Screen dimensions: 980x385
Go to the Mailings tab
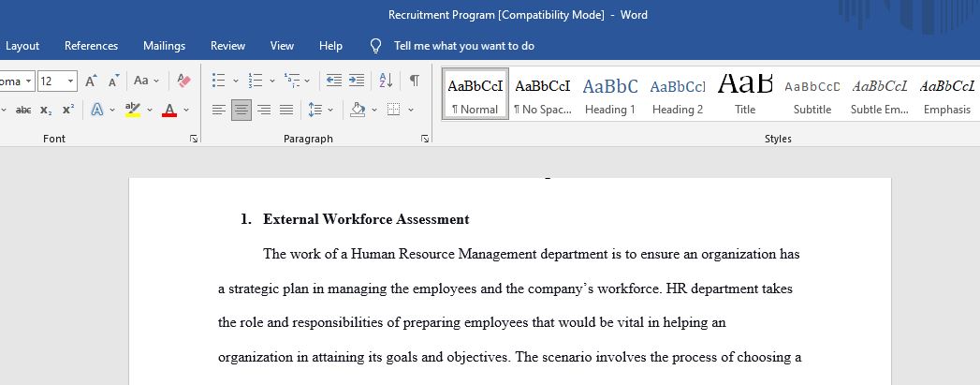coord(165,46)
